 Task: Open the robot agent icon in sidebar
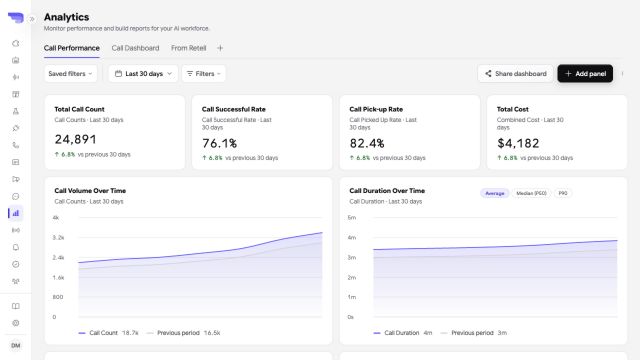[x=16, y=60]
